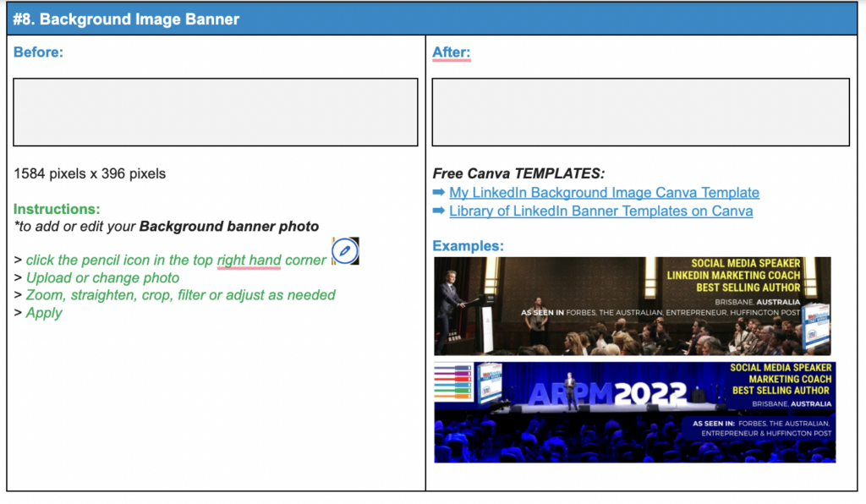
Task: Click the arrow icon beside the Library templates link
Action: click(439, 211)
